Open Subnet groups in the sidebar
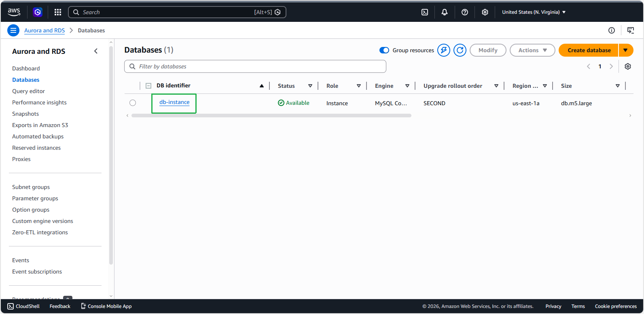 pyautogui.click(x=31, y=187)
